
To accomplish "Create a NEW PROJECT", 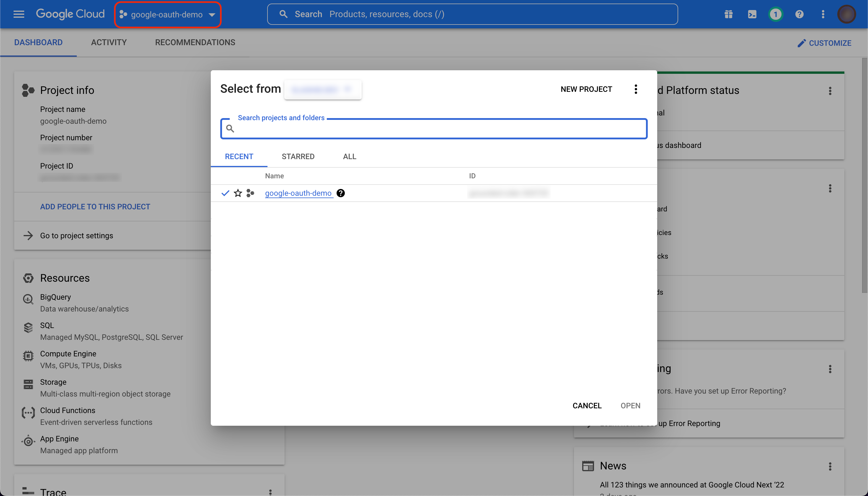I will click(x=586, y=89).
